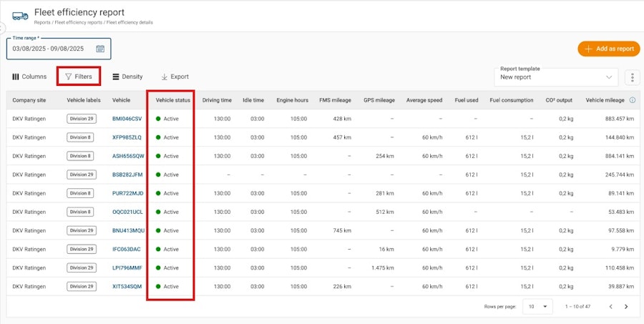Open vehicle ASH656SQW link
The width and height of the screenshot is (644, 324).
[128, 156]
